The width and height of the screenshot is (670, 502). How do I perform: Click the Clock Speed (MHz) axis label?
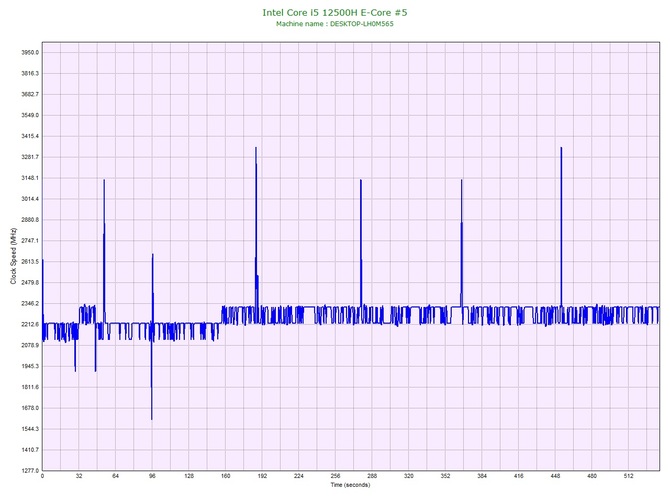click(x=14, y=256)
